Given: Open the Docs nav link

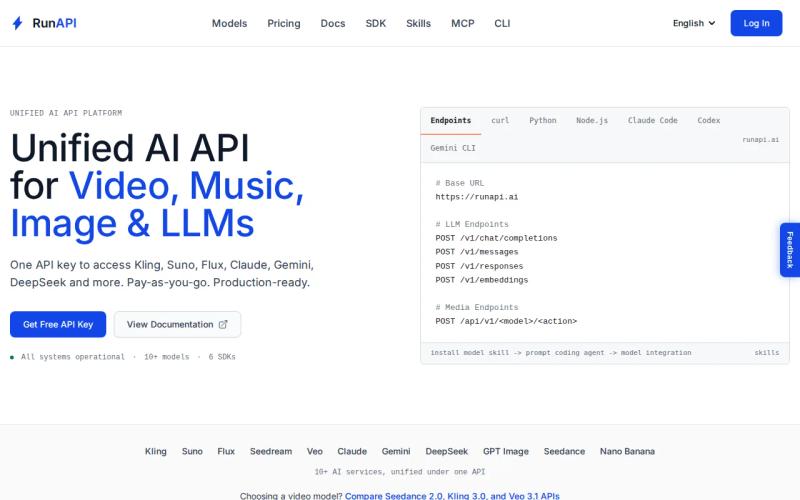Looking at the screenshot, I should tap(333, 23).
